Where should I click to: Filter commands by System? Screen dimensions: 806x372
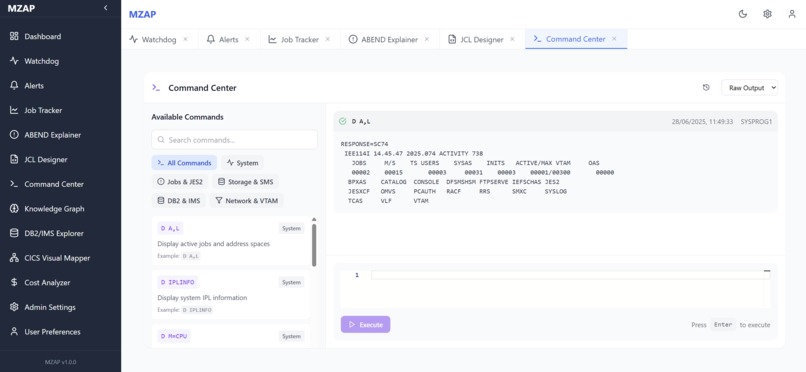point(243,163)
